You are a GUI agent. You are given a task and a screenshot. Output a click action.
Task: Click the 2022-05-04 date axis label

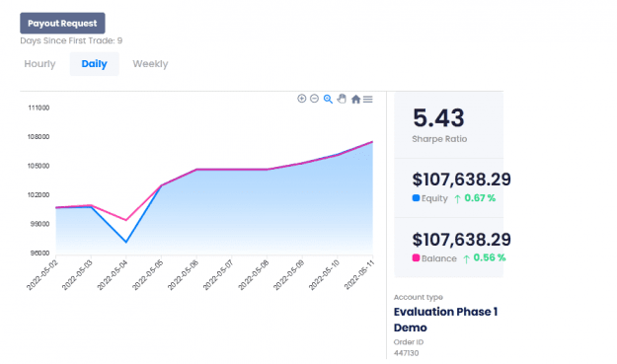coord(113,275)
